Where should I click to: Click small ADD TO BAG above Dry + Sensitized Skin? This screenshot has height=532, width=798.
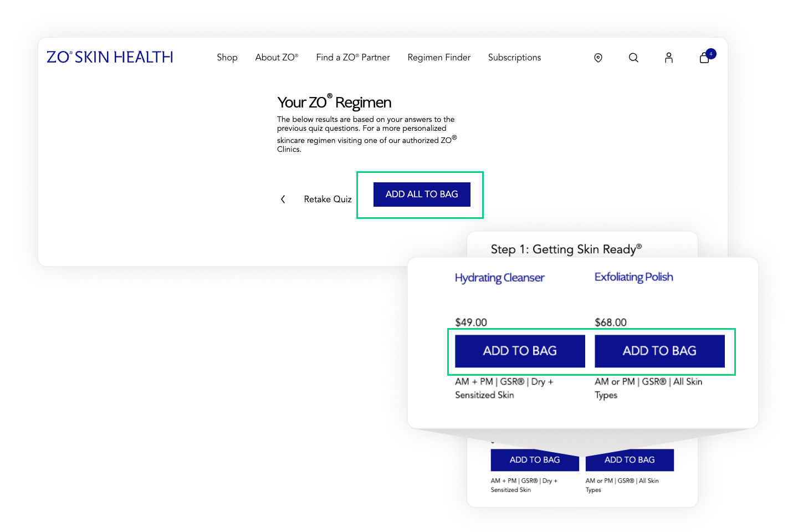535,460
